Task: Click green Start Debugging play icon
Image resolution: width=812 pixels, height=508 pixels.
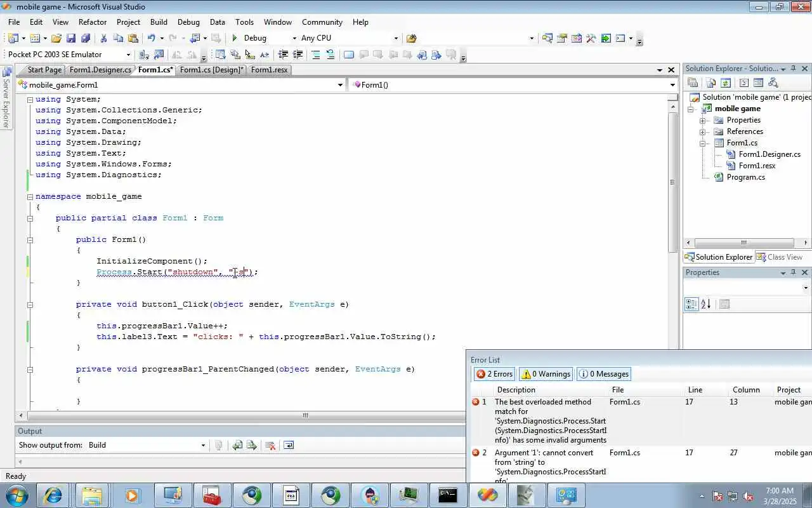Action: pyautogui.click(x=235, y=38)
